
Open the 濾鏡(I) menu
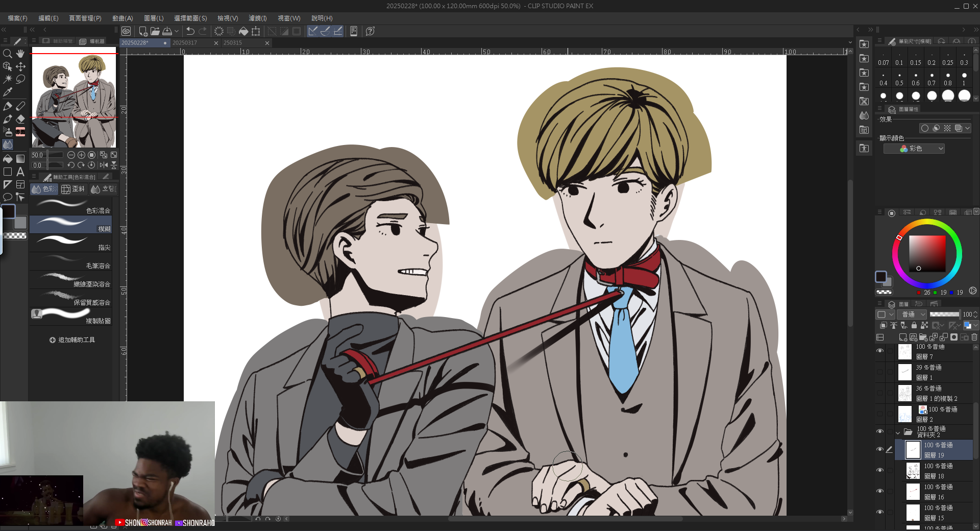tap(257, 18)
